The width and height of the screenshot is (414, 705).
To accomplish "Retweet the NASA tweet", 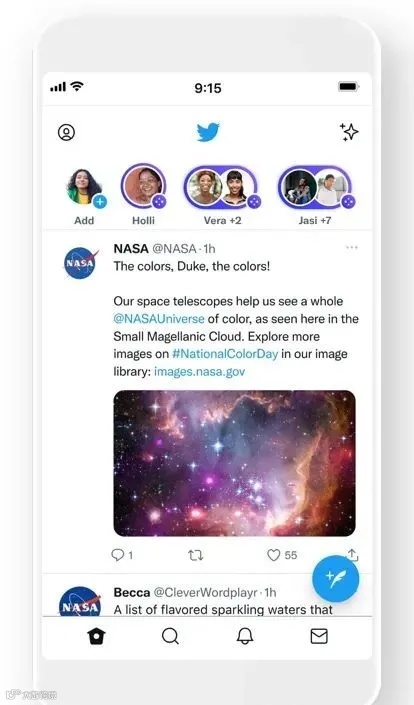I will (196, 556).
